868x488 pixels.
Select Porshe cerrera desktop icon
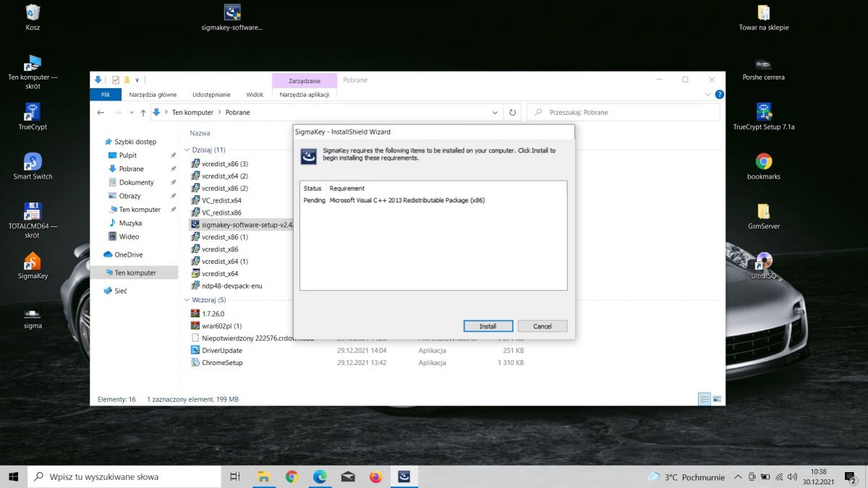[764, 68]
